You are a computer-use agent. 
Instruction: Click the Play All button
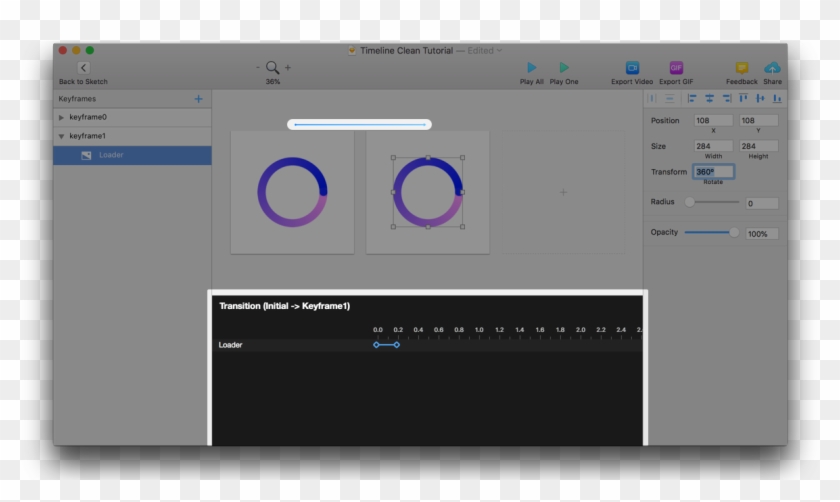pyautogui.click(x=532, y=68)
